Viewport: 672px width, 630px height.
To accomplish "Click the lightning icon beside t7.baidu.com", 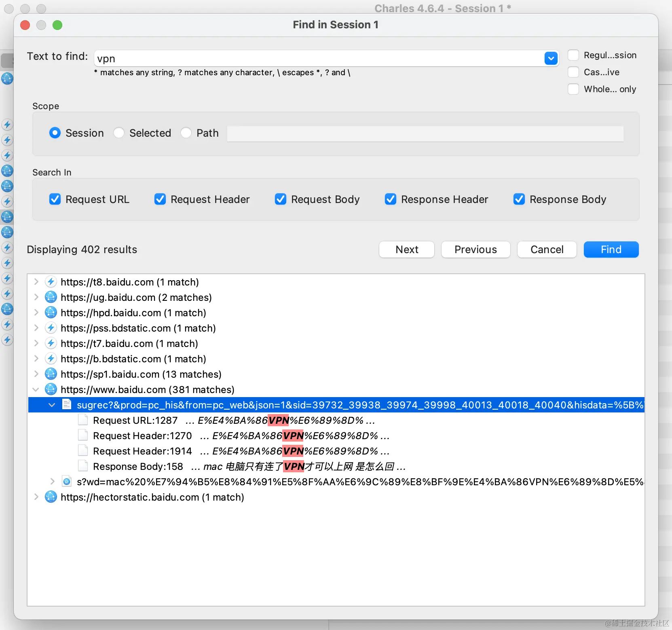I will tap(51, 343).
